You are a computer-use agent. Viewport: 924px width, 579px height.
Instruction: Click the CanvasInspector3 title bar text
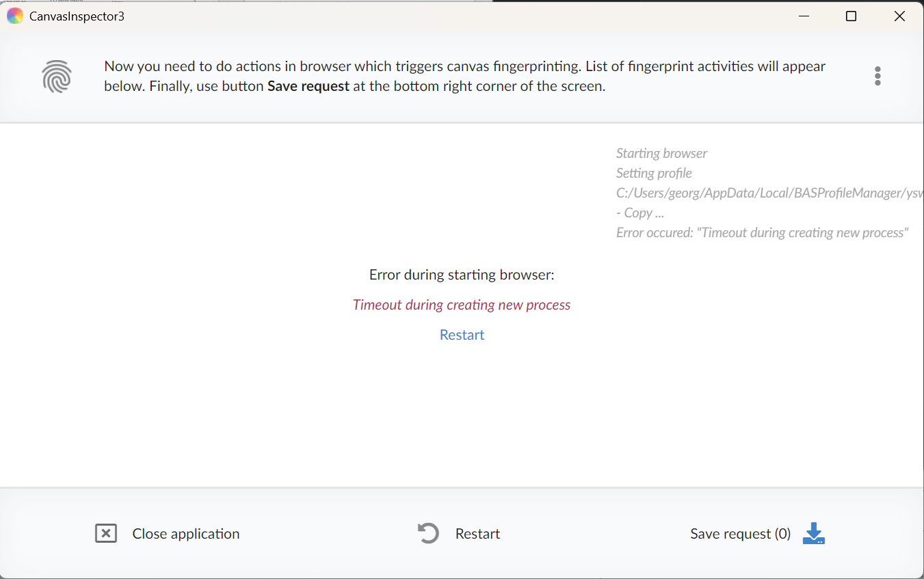point(75,15)
